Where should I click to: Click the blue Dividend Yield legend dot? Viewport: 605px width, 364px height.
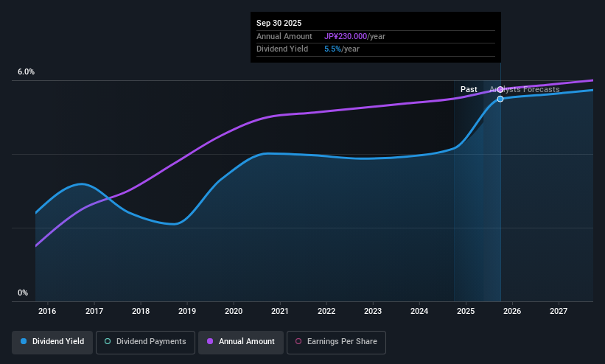point(24,341)
